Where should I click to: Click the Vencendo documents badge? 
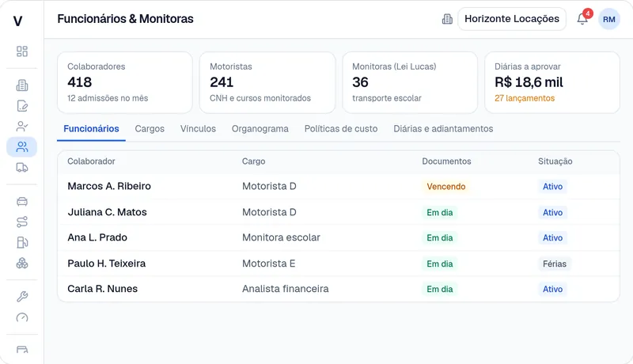[446, 187]
